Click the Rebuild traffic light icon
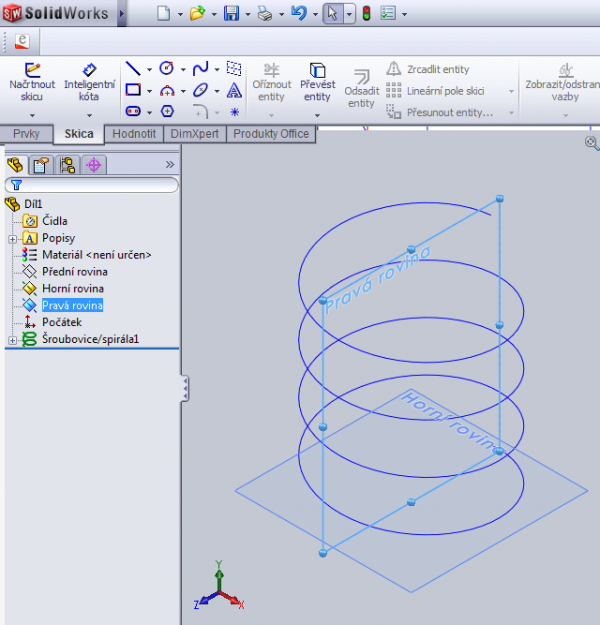This screenshot has height=625, width=600. pos(366,14)
